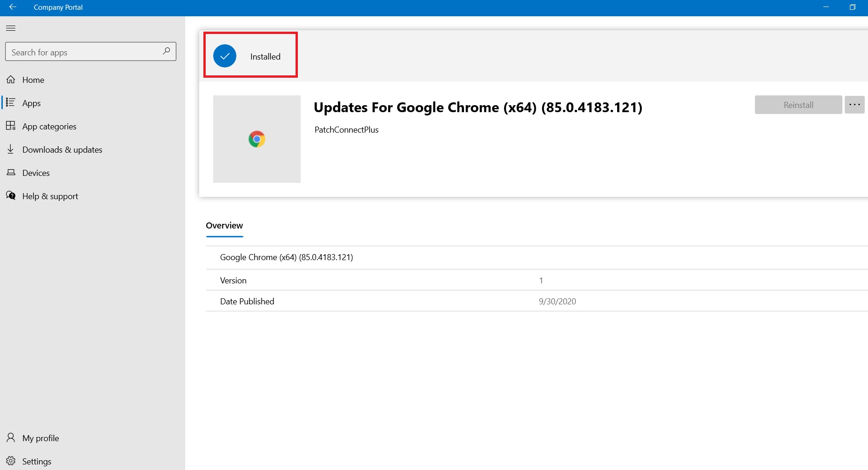Click the search magnifier icon
The width and height of the screenshot is (868, 470).
(167, 51)
